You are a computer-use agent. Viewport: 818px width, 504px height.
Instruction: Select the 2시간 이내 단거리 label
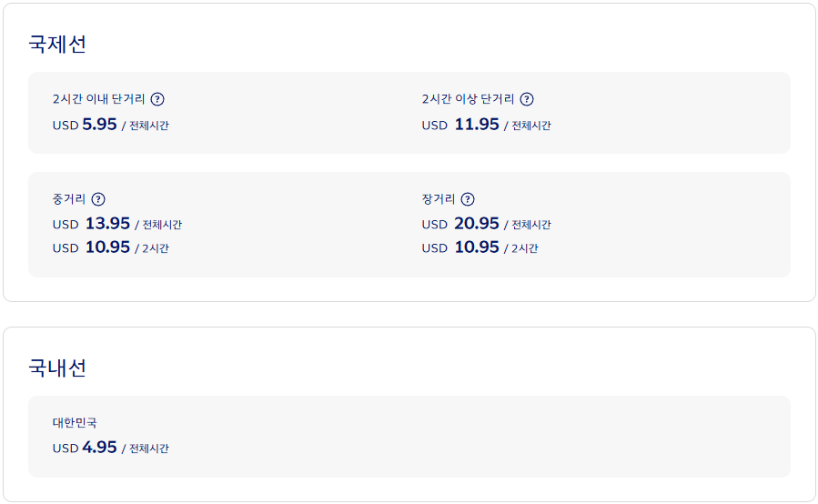pos(99,99)
